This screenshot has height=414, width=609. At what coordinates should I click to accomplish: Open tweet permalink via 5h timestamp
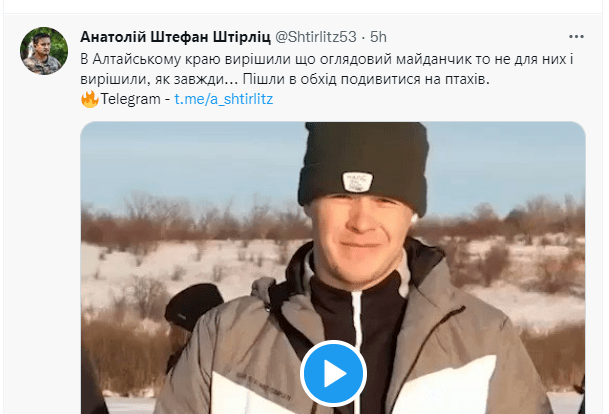pos(378,37)
